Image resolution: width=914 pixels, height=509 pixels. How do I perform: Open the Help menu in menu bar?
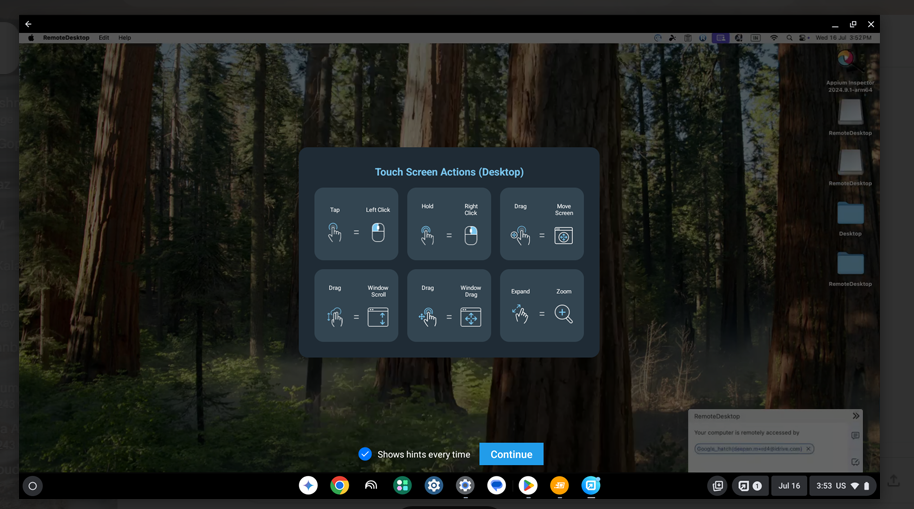tap(124, 38)
